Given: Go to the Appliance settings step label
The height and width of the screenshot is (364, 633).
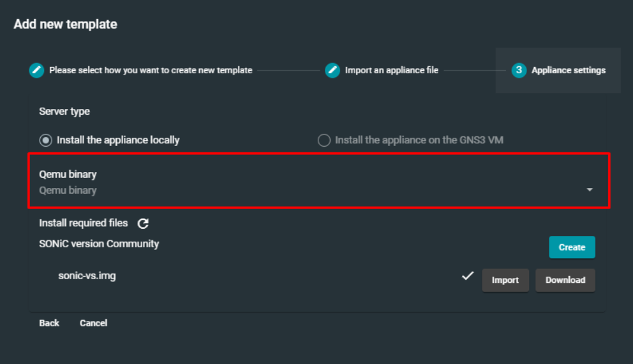Looking at the screenshot, I should click(x=569, y=70).
